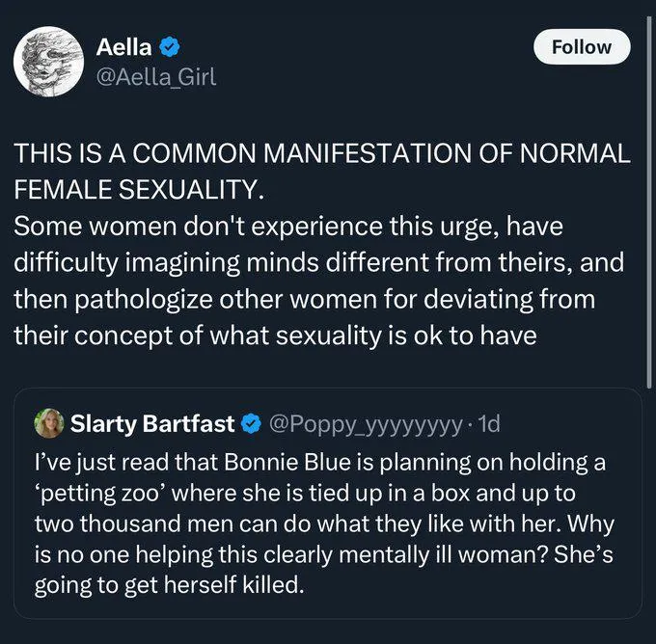Click the 'FEMALE SEXUALITY.' text line
Image resolution: width=656 pixels, height=644 pixels.
139,189
